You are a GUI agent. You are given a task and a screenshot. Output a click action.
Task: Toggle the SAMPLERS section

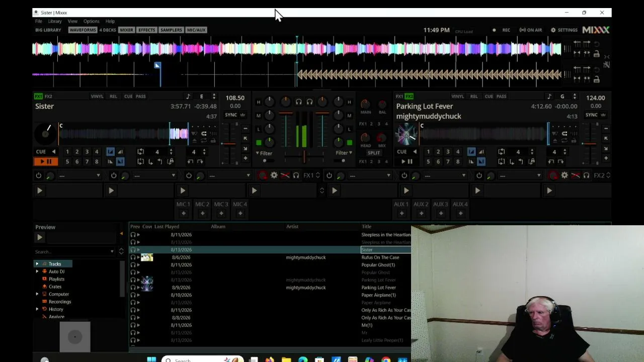pos(171,30)
